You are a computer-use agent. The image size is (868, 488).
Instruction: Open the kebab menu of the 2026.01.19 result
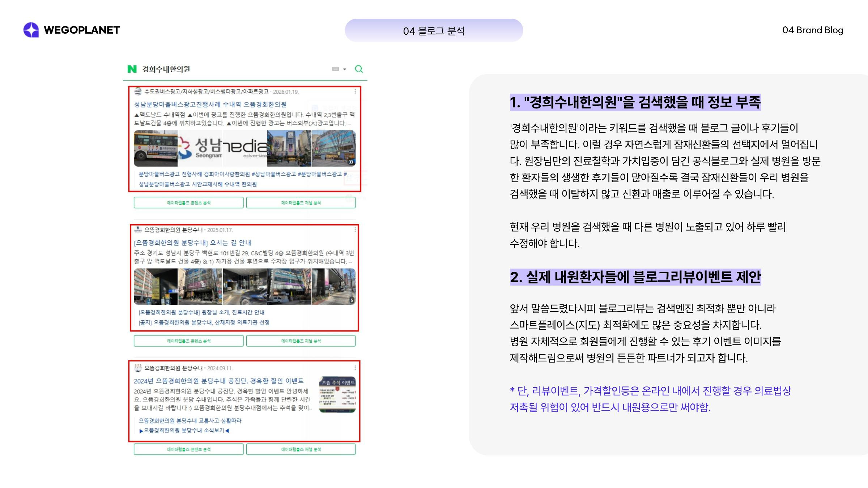click(x=355, y=91)
